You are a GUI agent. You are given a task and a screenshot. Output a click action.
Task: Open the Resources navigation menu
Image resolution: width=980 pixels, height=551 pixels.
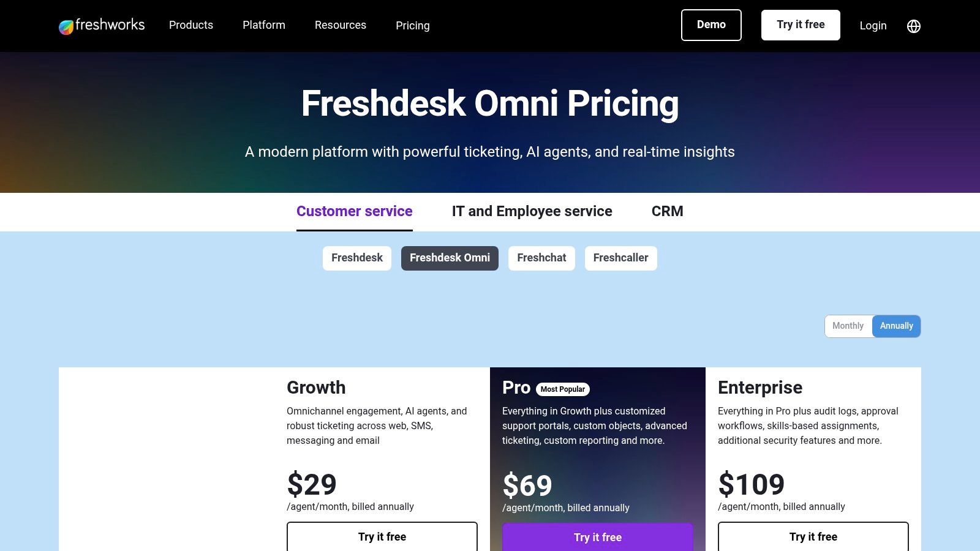coord(340,25)
